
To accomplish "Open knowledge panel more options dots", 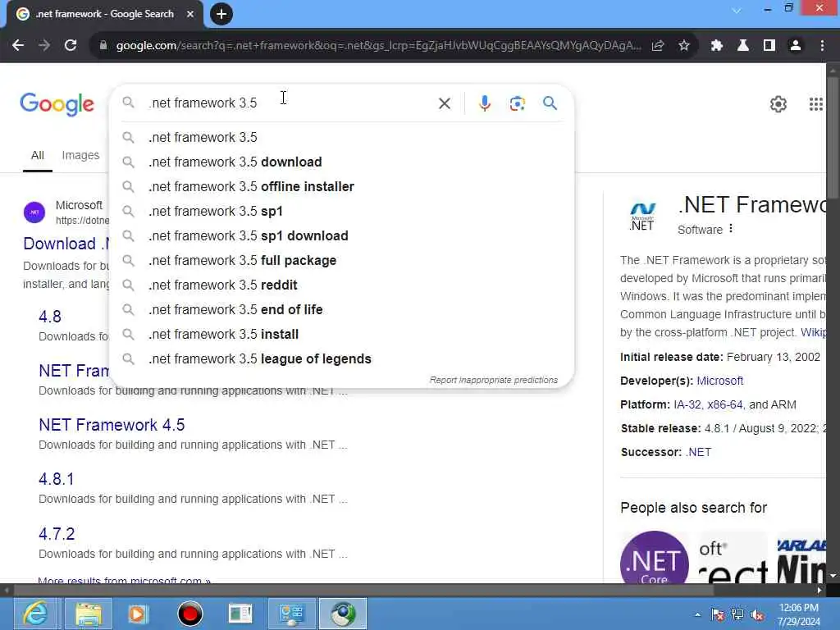I will (731, 230).
